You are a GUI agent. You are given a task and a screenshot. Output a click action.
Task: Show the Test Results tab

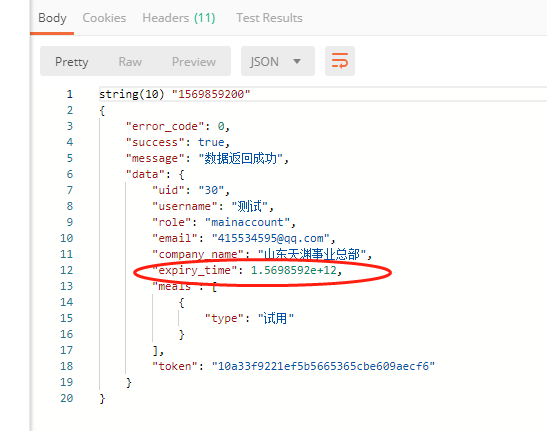coord(269,18)
